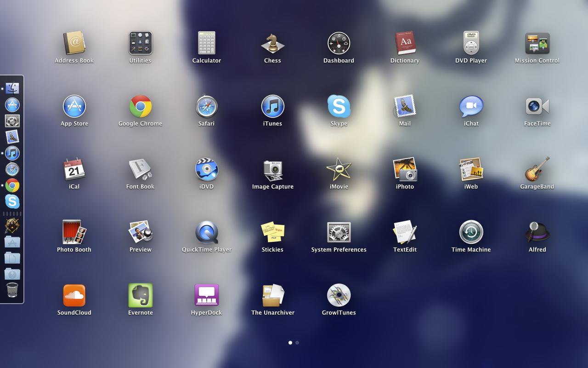Open the Dashboard app icon
Image resolution: width=588 pixels, height=368 pixels.
[339, 43]
